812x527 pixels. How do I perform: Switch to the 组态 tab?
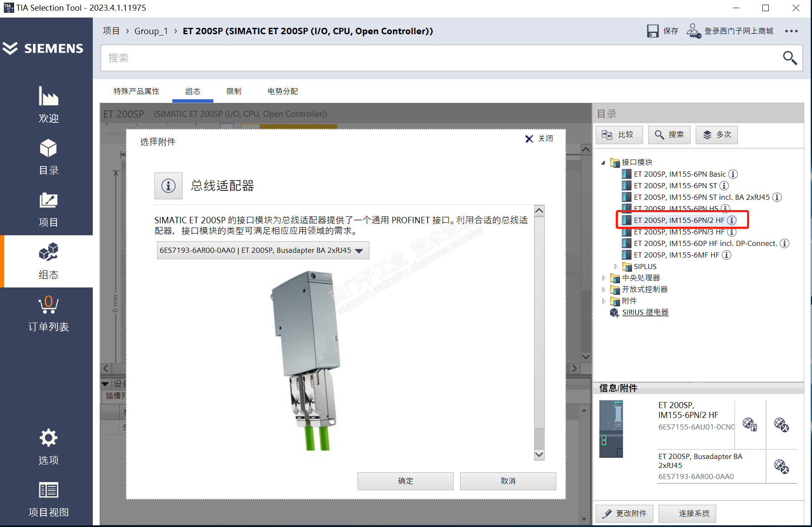tap(193, 91)
